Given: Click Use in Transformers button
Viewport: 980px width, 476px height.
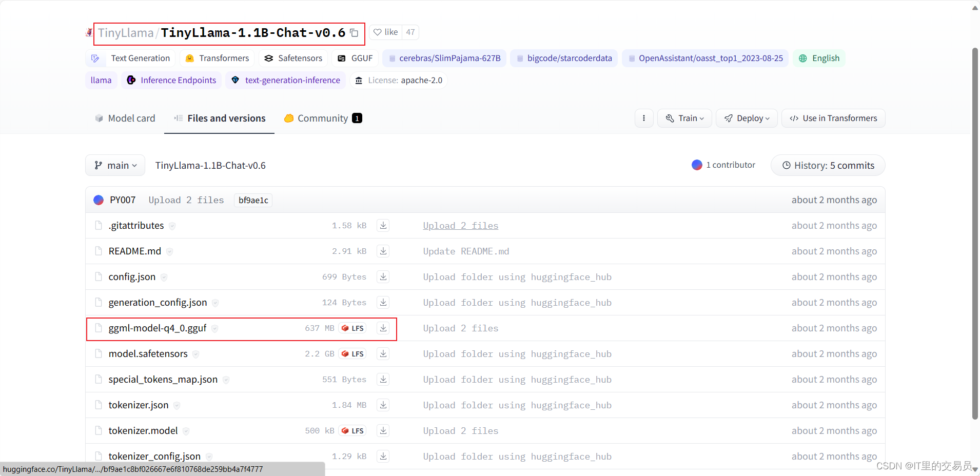Looking at the screenshot, I should (833, 118).
